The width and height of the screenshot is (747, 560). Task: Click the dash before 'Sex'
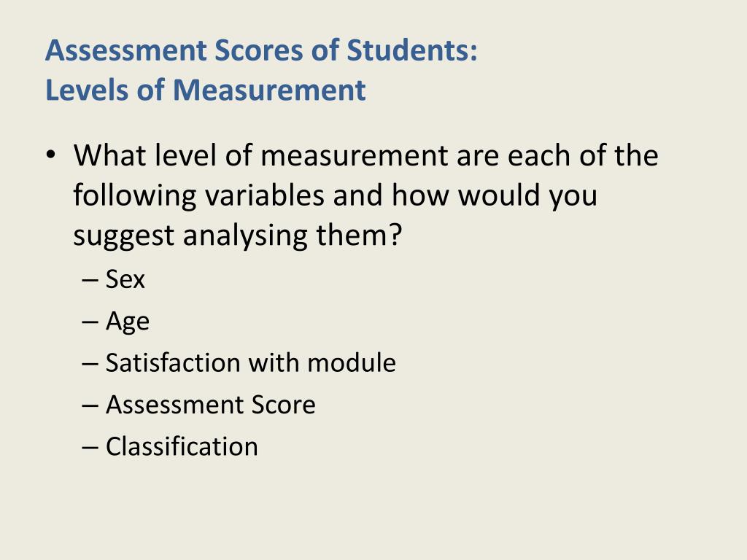(90, 280)
